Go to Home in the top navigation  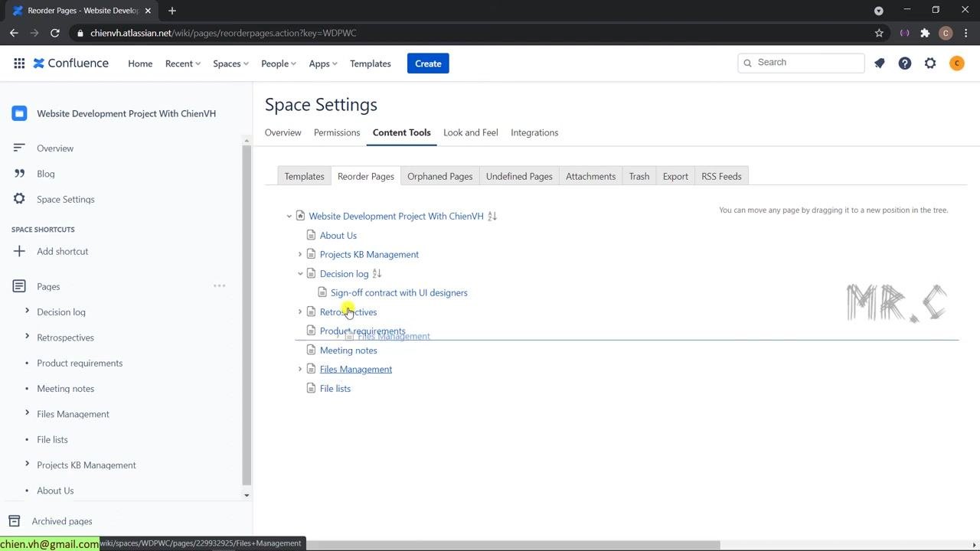tap(140, 64)
